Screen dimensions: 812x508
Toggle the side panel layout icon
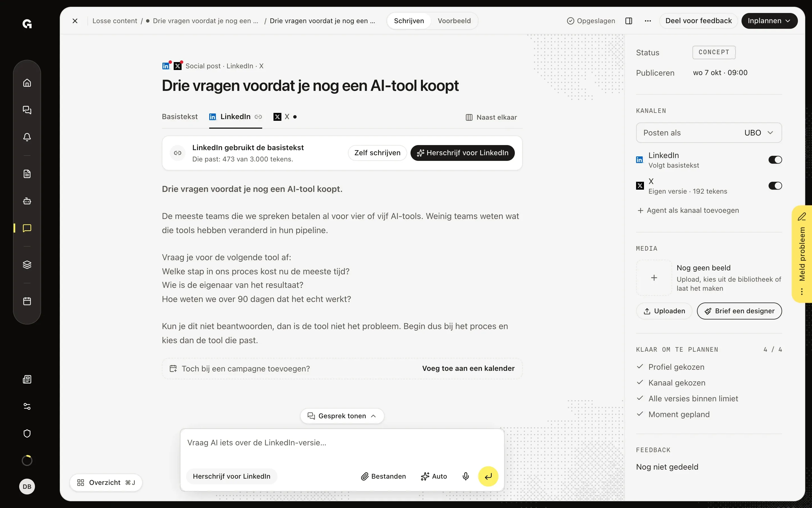click(x=629, y=21)
